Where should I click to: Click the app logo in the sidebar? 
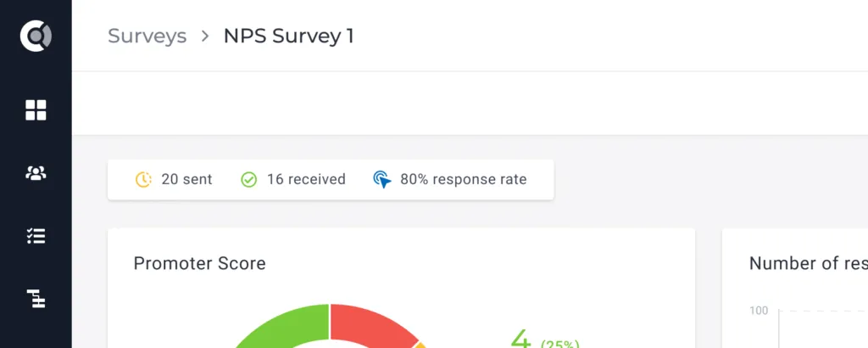[x=36, y=36]
